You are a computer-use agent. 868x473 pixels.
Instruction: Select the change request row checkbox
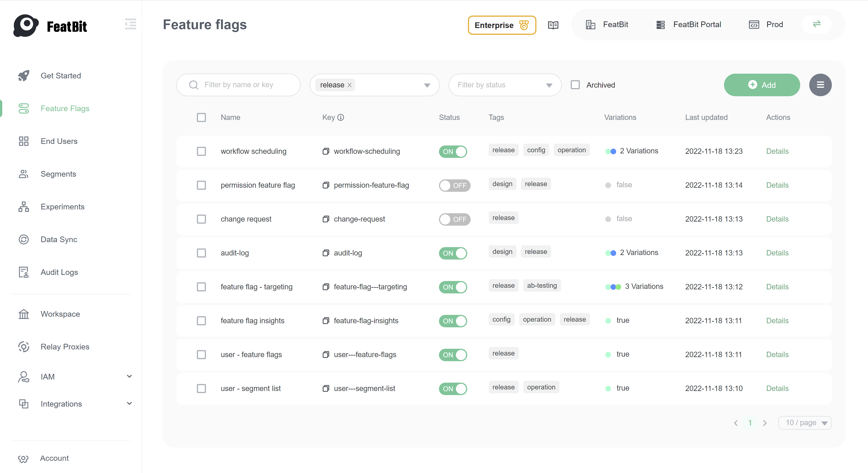pos(201,219)
